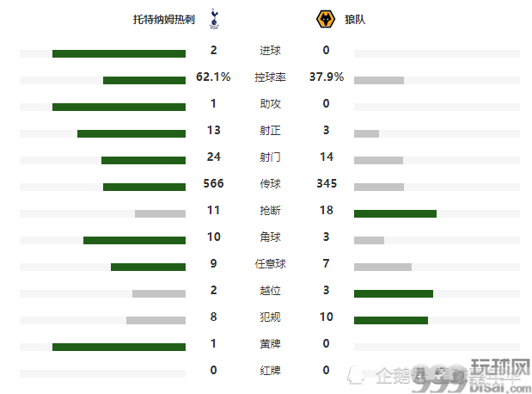Screen dimensions: 532x394
Task: Click the Tottenham Hotspur crest icon
Action: [x=214, y=19]
